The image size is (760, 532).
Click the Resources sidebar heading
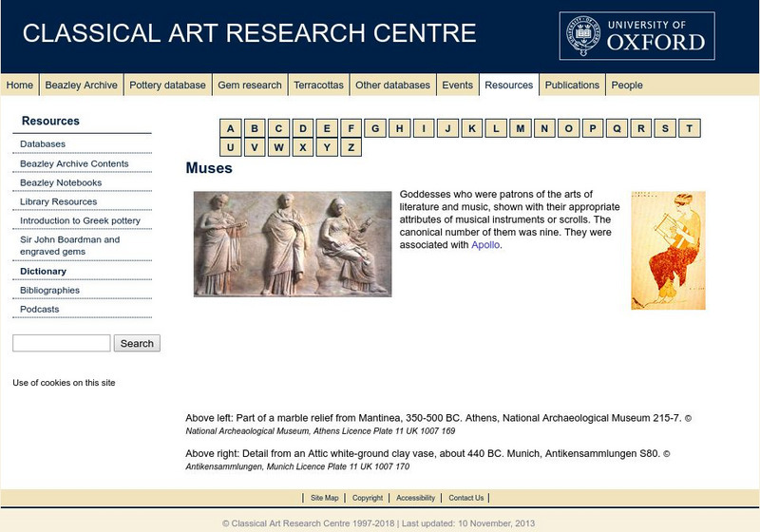[x=50, y=121]
